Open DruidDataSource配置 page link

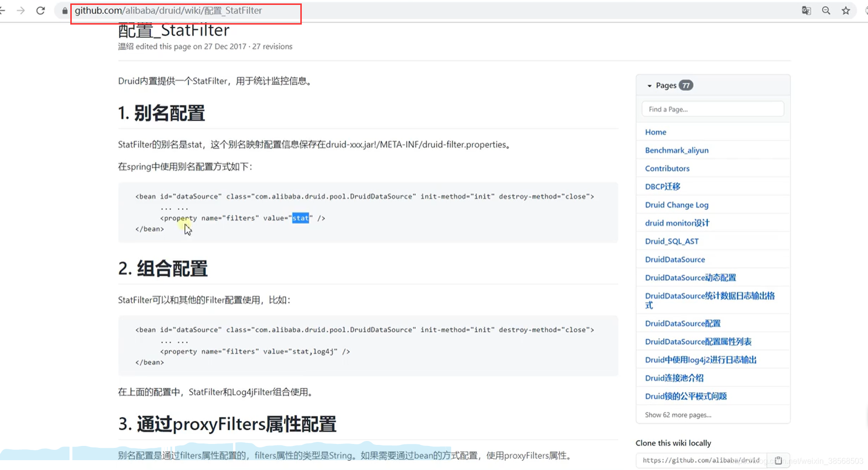[683, 323]
